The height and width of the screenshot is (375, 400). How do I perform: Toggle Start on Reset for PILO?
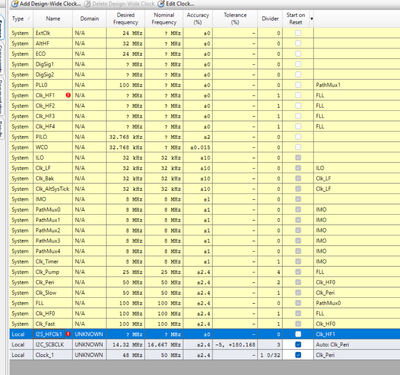pos(298,137)
